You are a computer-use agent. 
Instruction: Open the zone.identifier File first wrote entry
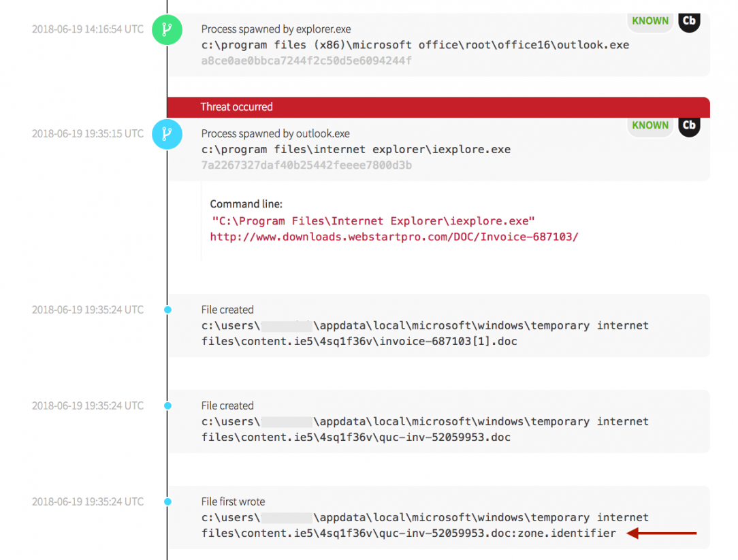(x=438, y=517)
